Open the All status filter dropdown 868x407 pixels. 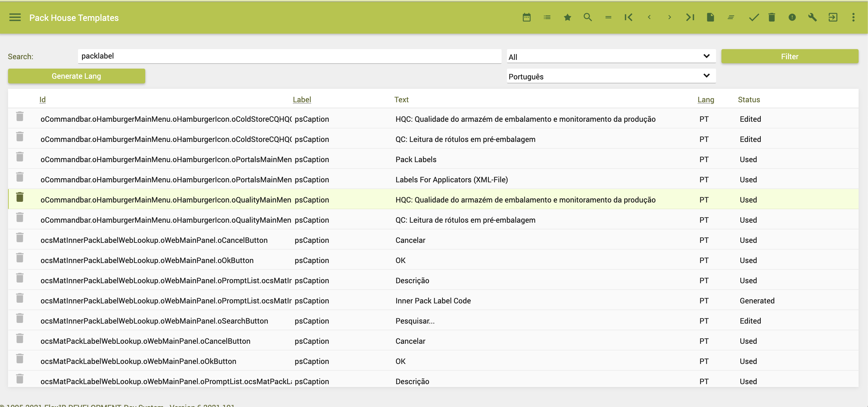pos(611,57)
